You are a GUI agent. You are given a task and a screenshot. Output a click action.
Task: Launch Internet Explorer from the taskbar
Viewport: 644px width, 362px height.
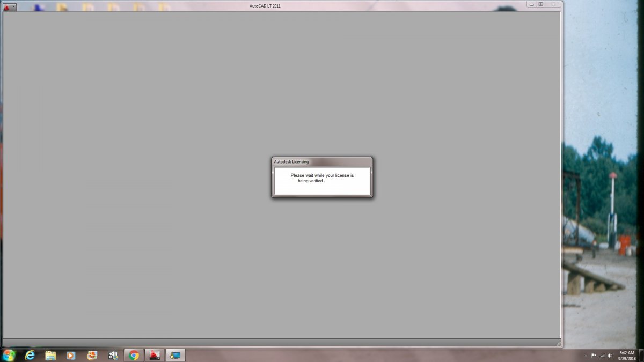30,355
